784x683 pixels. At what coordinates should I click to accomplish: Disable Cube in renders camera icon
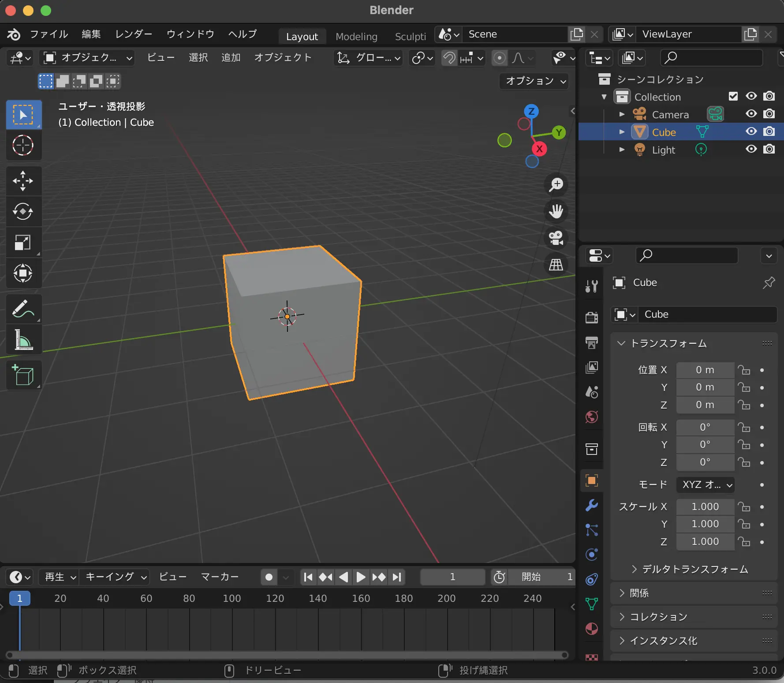(x=769, y=131)
